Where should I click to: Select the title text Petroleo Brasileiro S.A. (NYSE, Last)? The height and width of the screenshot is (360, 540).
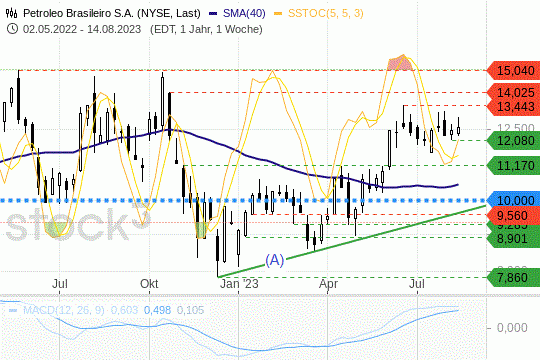pyautogui.click(x=112, y=13)
